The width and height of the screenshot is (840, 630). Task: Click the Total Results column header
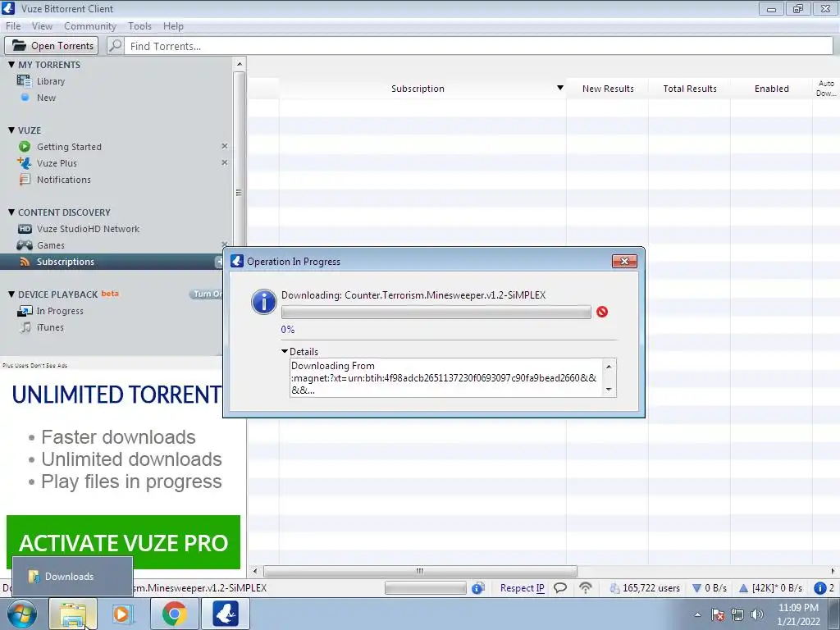coord(689,89)
